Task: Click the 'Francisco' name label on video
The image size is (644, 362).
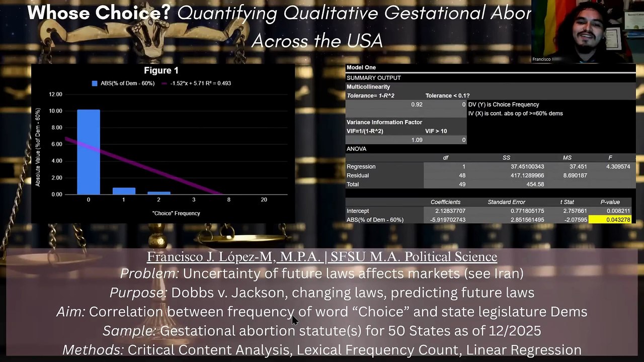Action: pyautogui.click(x=541, y=59)
